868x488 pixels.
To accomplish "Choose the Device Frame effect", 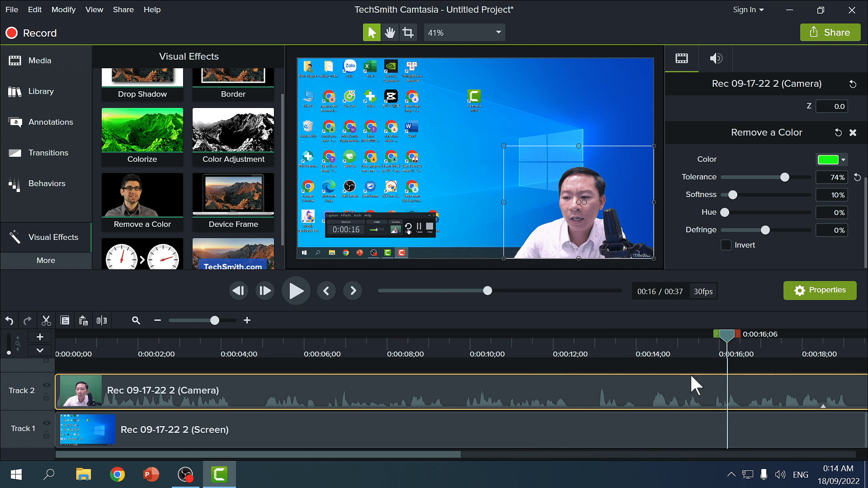I will tap(233, 202).
